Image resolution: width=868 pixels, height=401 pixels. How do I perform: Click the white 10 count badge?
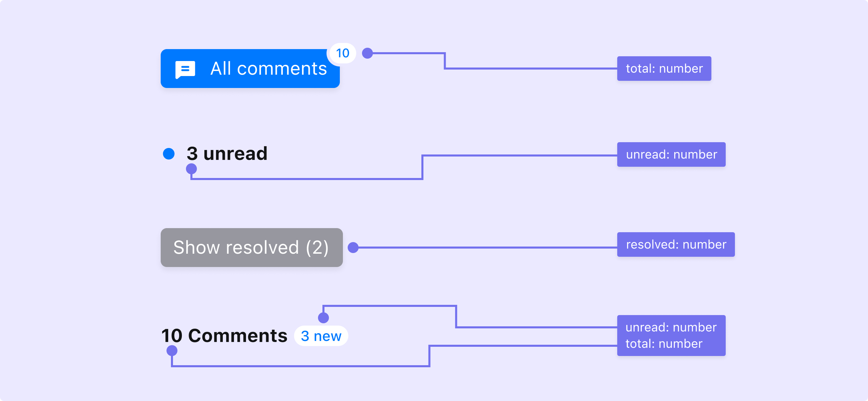342,53
